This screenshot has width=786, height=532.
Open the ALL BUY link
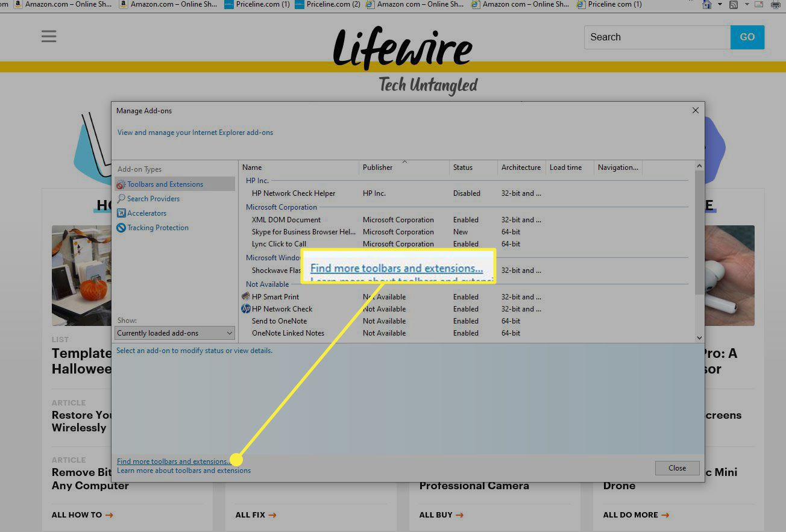click(442, 515)
